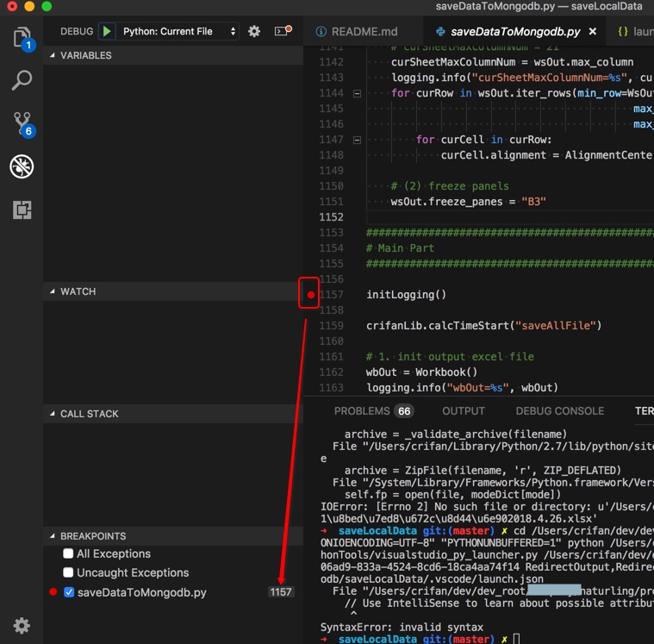Disable the saveDataToMongodb.py breakpoint checkbox
The width and height of the screenshot is (654, 644).
point(69,592)
